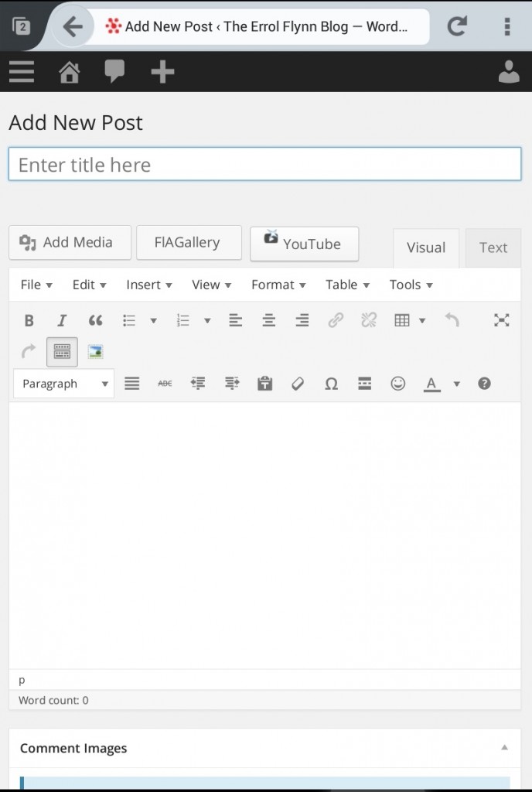Insert a numbered list
Viewport: 532px width, 792px height.
(182, 320)
